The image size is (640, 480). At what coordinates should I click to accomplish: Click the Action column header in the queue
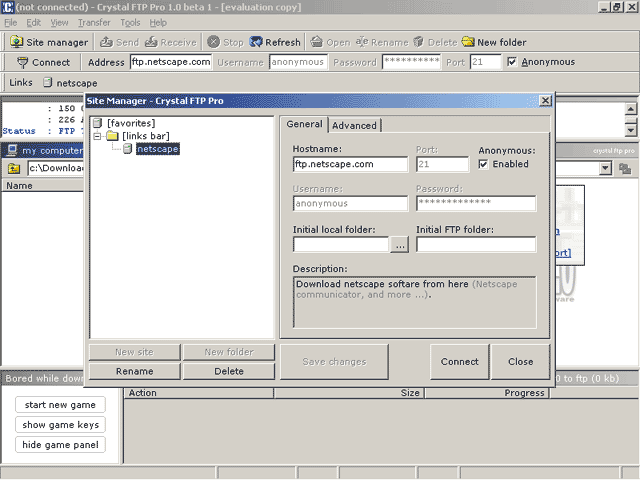199,393
